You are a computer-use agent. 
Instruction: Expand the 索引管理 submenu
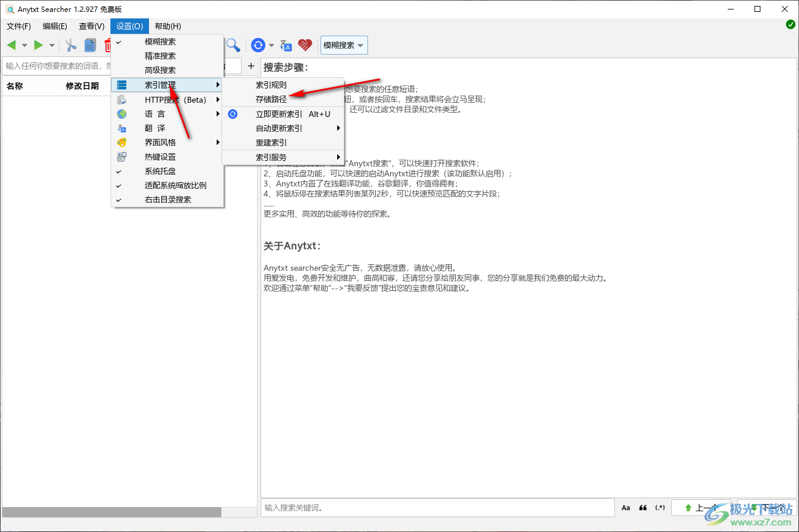tap(167, 85)
